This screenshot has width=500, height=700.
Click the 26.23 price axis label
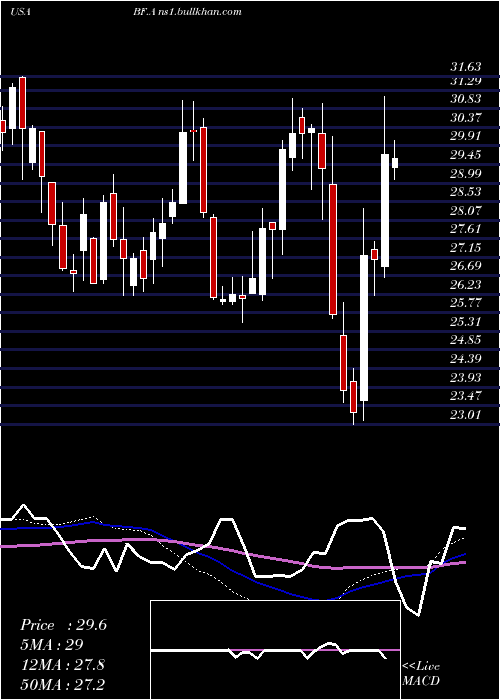pos(466,285)
